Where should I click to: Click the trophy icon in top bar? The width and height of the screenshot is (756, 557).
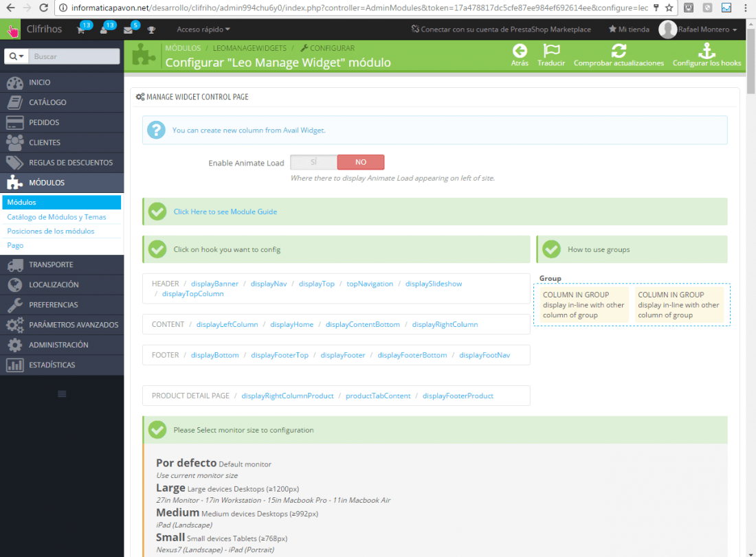[151, 30]
